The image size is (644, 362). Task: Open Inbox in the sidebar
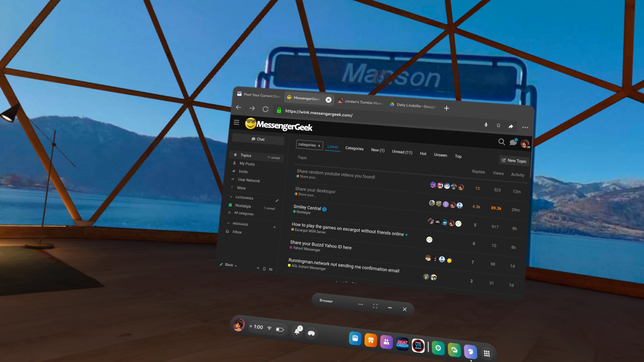237,232
